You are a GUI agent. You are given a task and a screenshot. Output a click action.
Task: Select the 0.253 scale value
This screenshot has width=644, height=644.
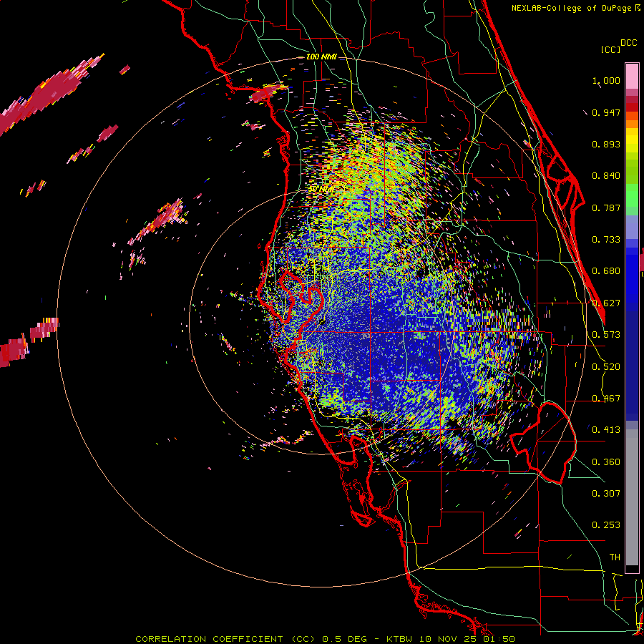[606, 525]
